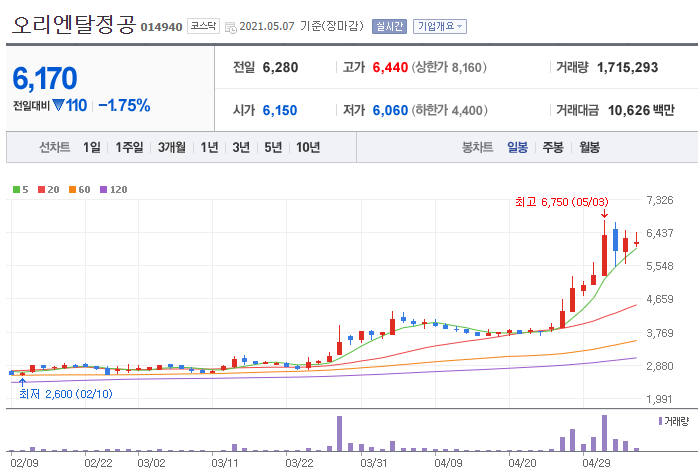
Task: Select the 1일 line chart period
Action: coord(92,147)
